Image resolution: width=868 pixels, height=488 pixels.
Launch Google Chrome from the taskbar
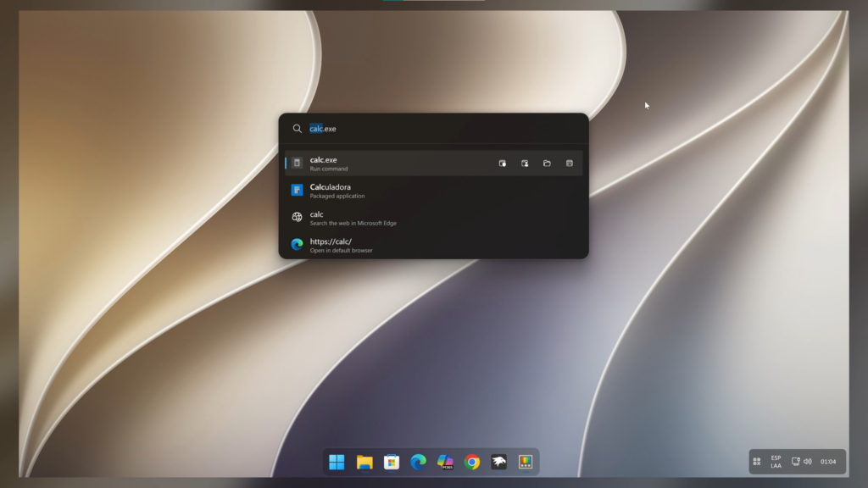(x=472, y=462)
